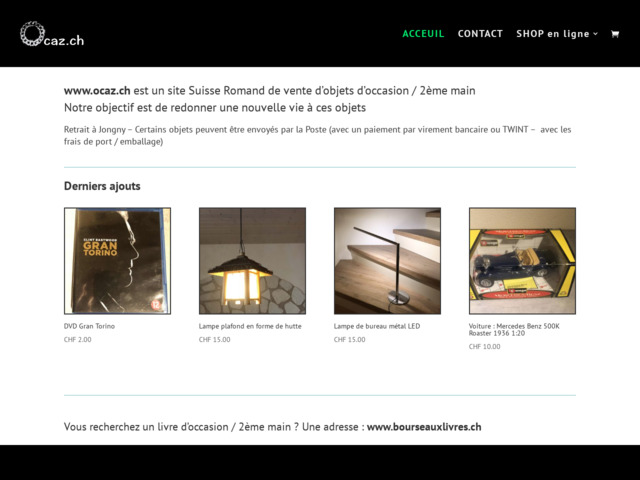640x480 pixels.
Task: Click the DVD Gran Torino title
Action: [89, 326]
